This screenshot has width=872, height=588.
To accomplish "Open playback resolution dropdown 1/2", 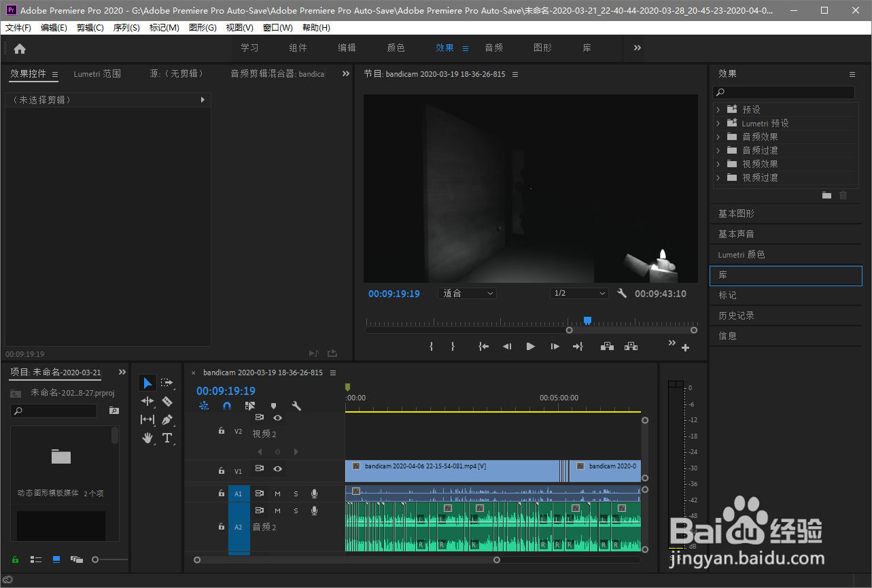I will pyautogui.click(x=578, y=294).
